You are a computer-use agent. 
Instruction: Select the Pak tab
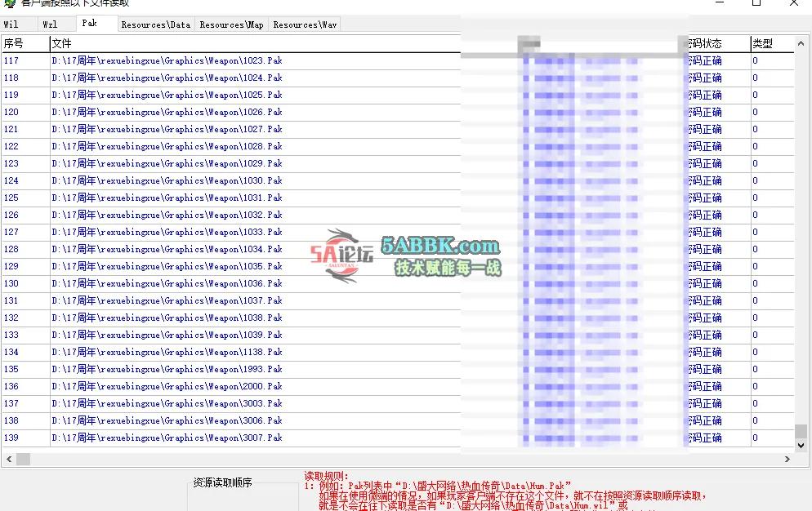click(96, 24)
